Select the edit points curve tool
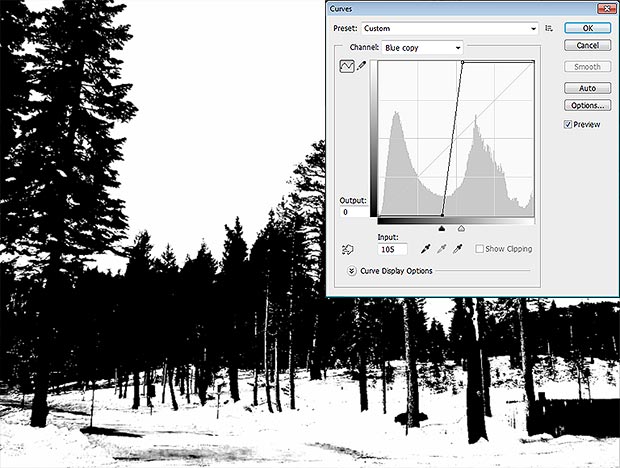Screen dimensions: 620x468 pos(347,66)
